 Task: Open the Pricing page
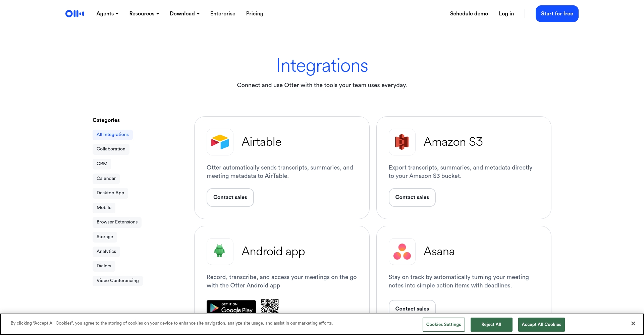(255, 14)
